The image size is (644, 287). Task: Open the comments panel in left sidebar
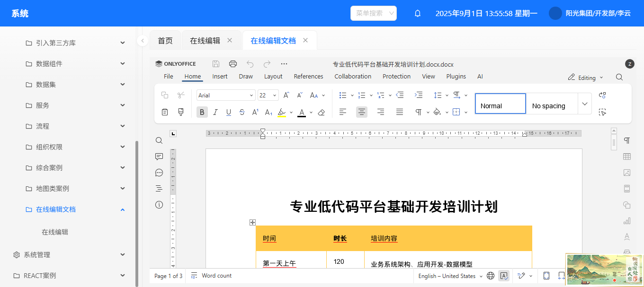159,157
